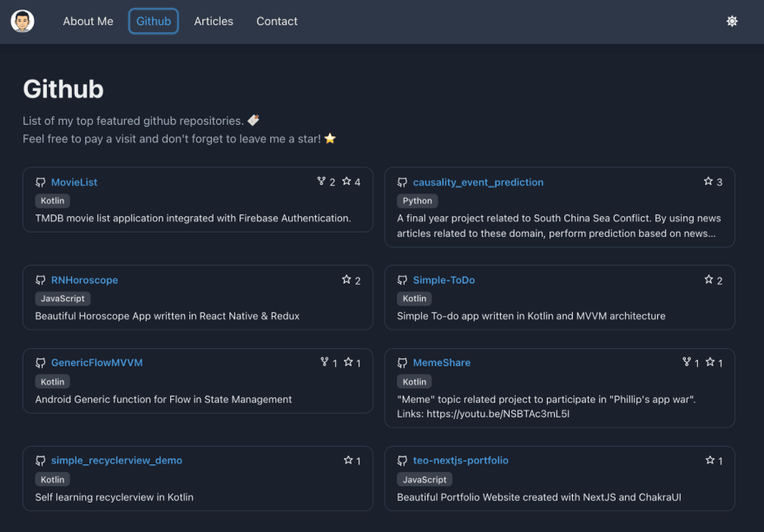The height and width of the screenshot is (532, 764).
Task: Click the GitHub icon beside causality_event_prediction
Action: click(402, 182)
